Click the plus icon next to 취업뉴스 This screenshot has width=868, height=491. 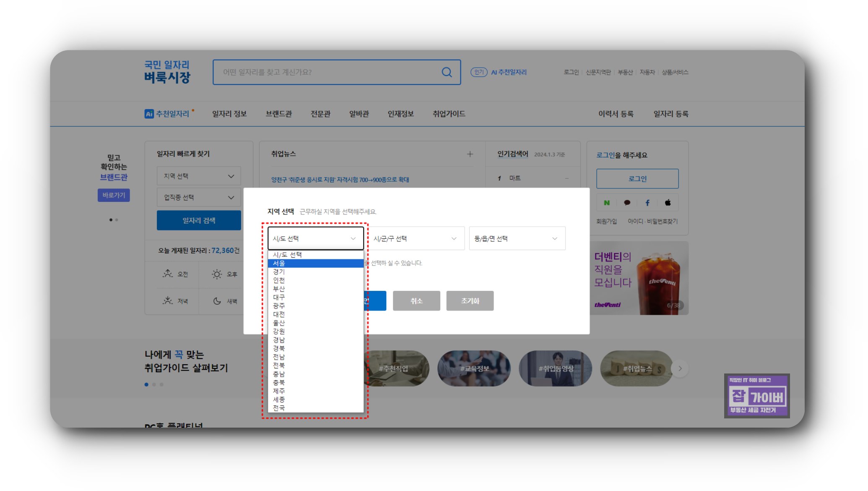tap(470, 154)
